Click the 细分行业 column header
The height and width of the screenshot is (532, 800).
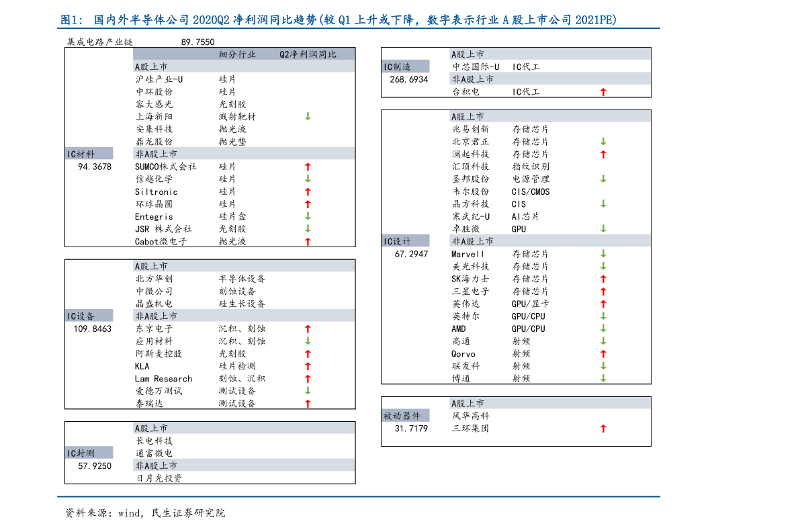pyautogui.click(x=237, y=54)
